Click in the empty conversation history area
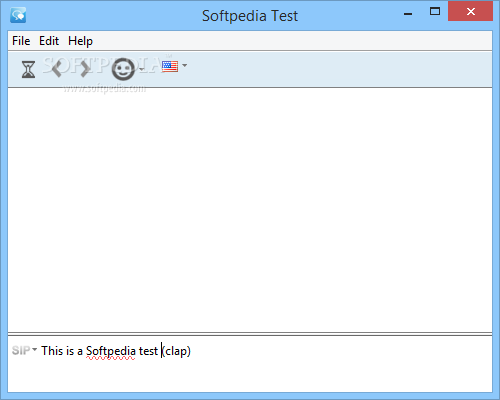The height and width of the screenshot is (400, 500). (x=250, y=210)
